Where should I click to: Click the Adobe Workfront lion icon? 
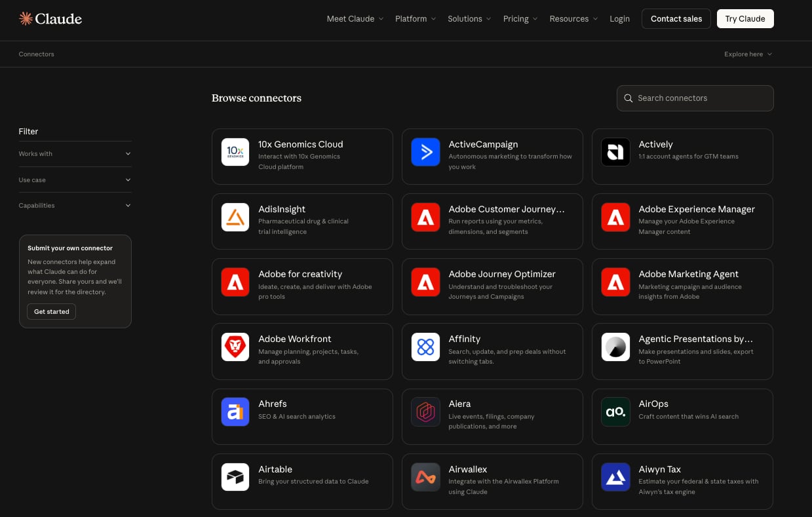[235, 347]
